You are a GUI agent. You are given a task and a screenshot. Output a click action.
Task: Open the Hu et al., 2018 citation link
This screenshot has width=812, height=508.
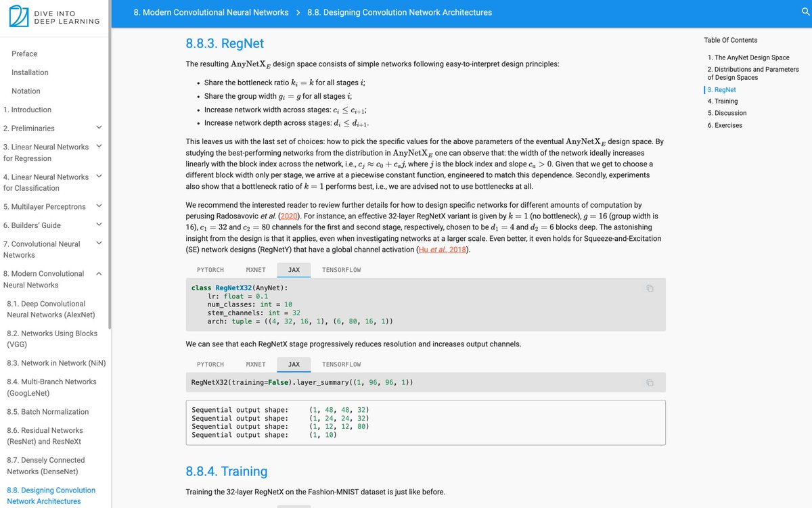(443, 250)
